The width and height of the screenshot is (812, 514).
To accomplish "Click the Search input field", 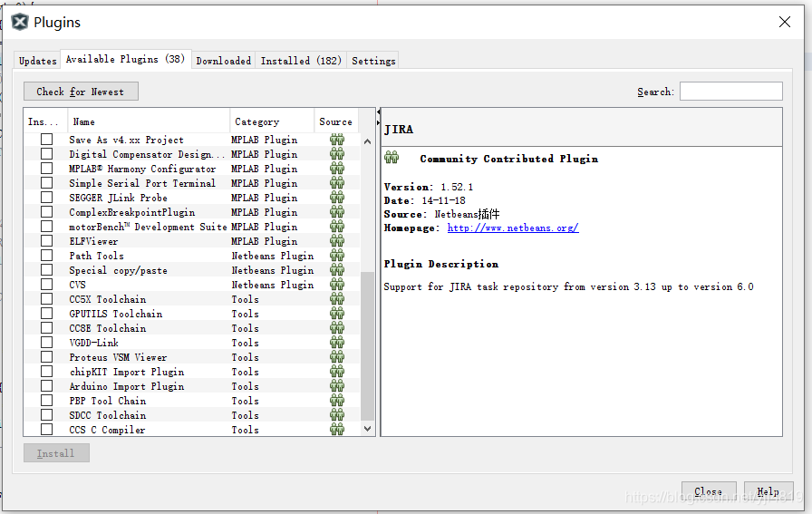I will click(x=730, y=92).
